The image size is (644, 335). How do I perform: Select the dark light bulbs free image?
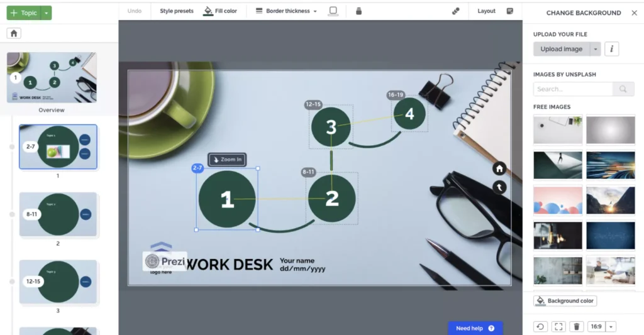558,236
